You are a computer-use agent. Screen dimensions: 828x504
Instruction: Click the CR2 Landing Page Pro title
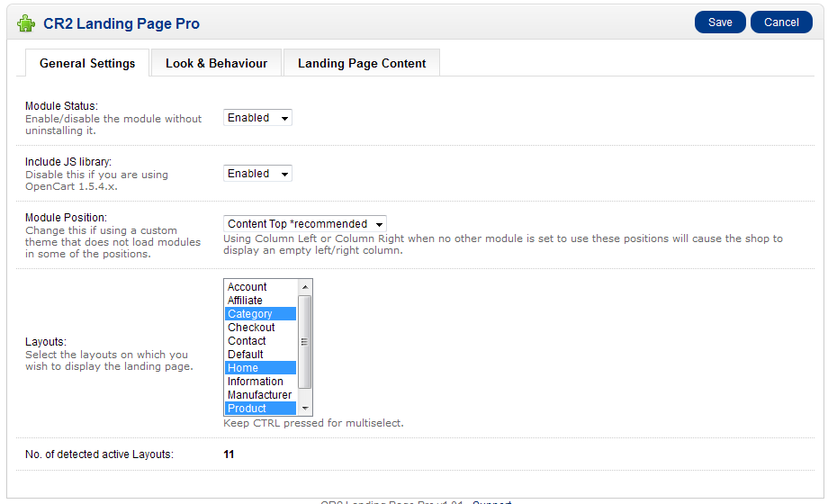(121, 23)
